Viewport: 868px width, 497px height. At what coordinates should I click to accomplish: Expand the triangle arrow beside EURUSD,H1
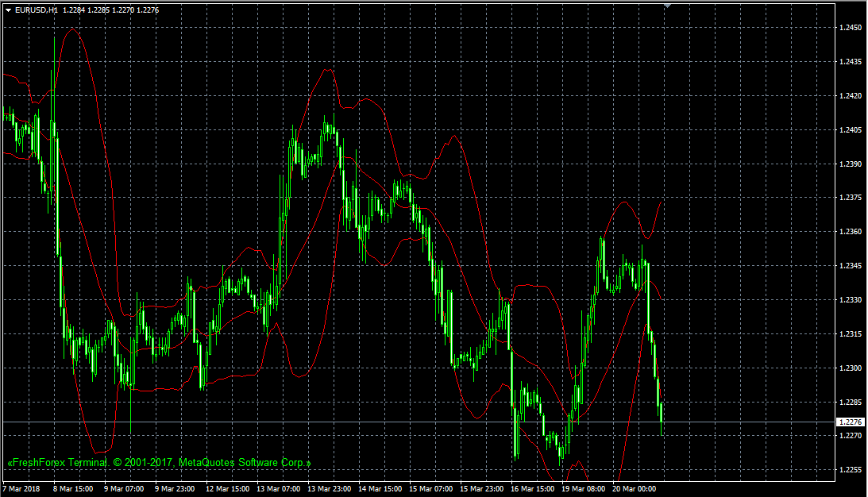(x=8, y=10)
